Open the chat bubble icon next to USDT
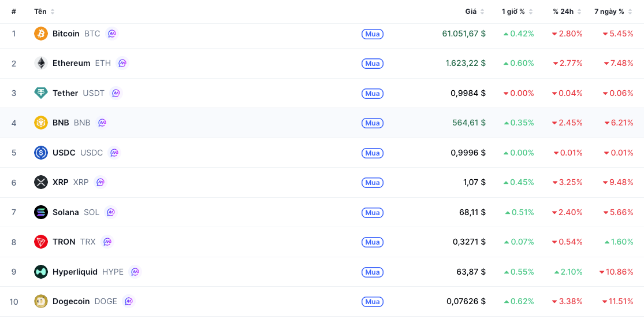The image size is (644, 318). point(116,93)
